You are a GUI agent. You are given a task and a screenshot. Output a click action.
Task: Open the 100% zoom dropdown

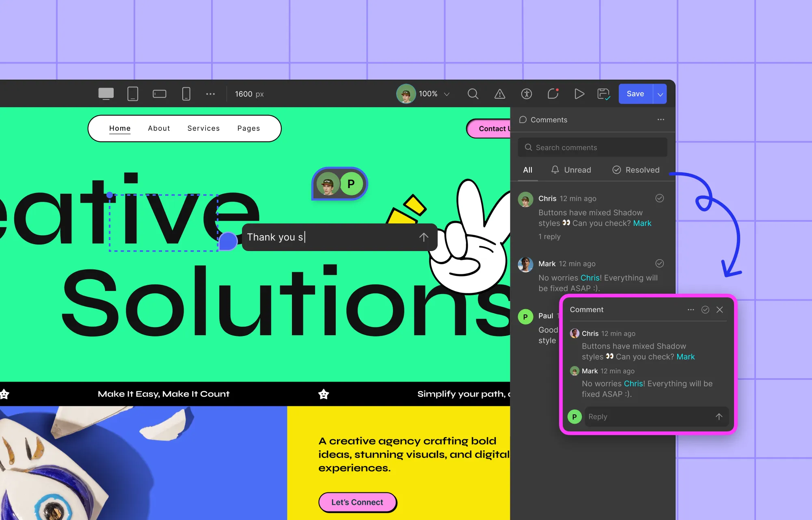[434, 94]
